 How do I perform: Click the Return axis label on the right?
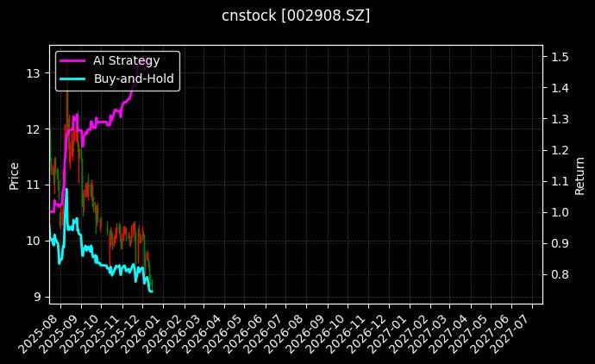(580, 173)
